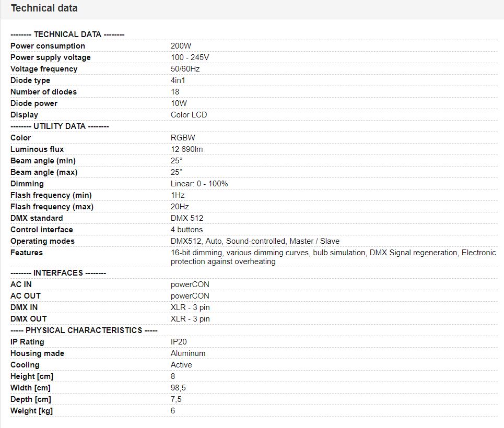
Task: Select the 'IP Rating' label
Action: [27, 342]
